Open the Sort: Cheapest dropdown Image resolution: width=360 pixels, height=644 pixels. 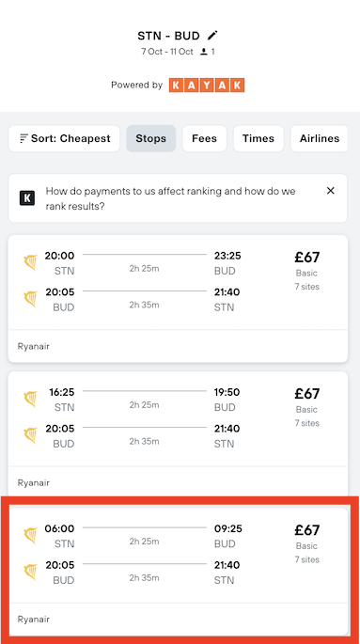[x=64, y=138]
